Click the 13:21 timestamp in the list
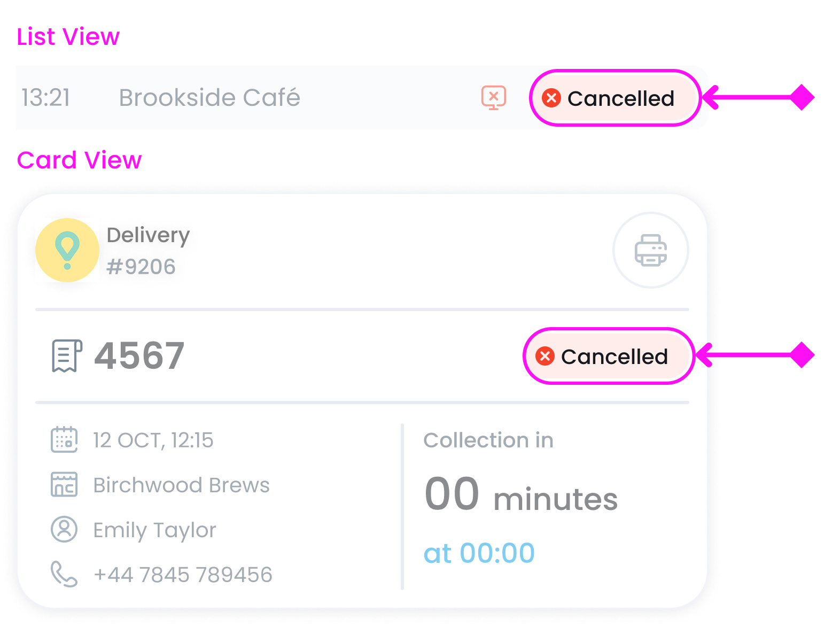The height and width of the screenshot is (635, 840). click(x=46, y=97)
